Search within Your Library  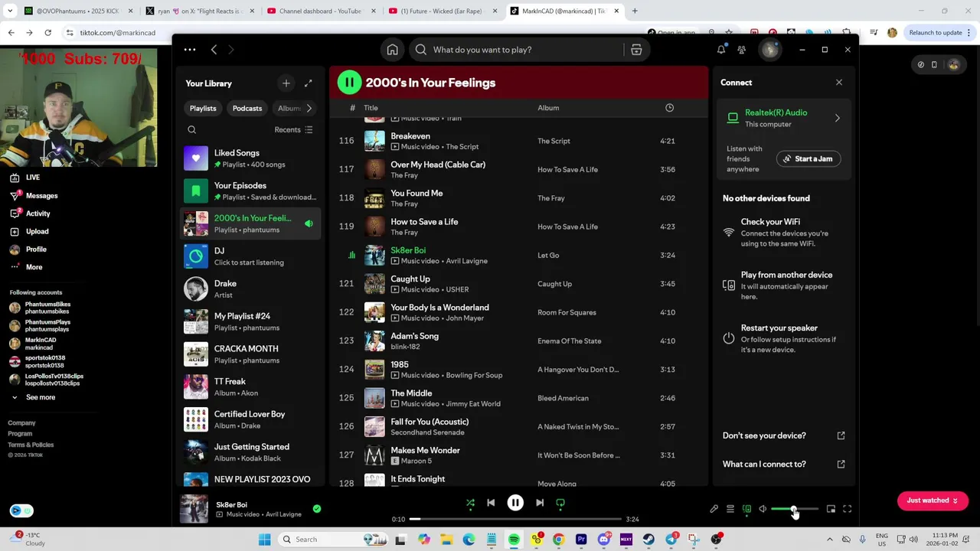click(192, 130)
